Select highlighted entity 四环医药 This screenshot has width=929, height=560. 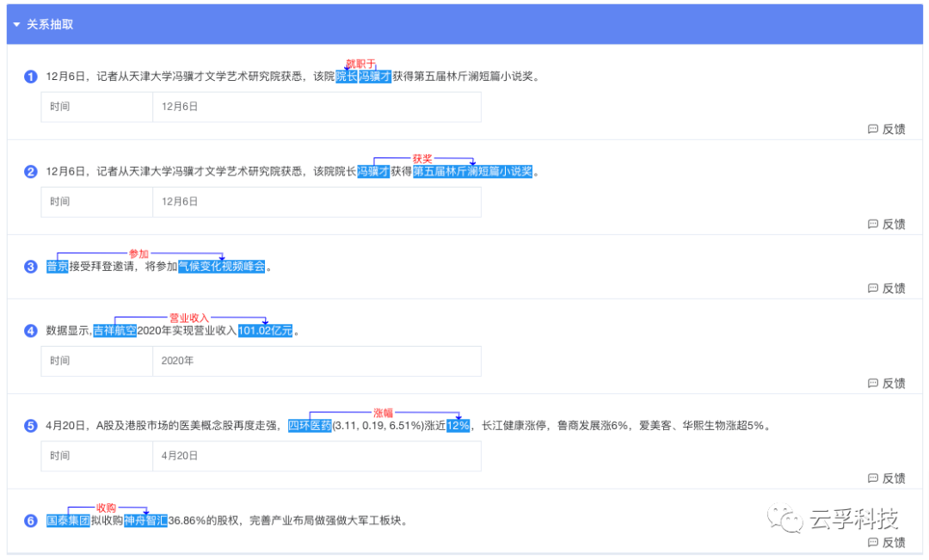pyautogui.click(x=310, y=426)
